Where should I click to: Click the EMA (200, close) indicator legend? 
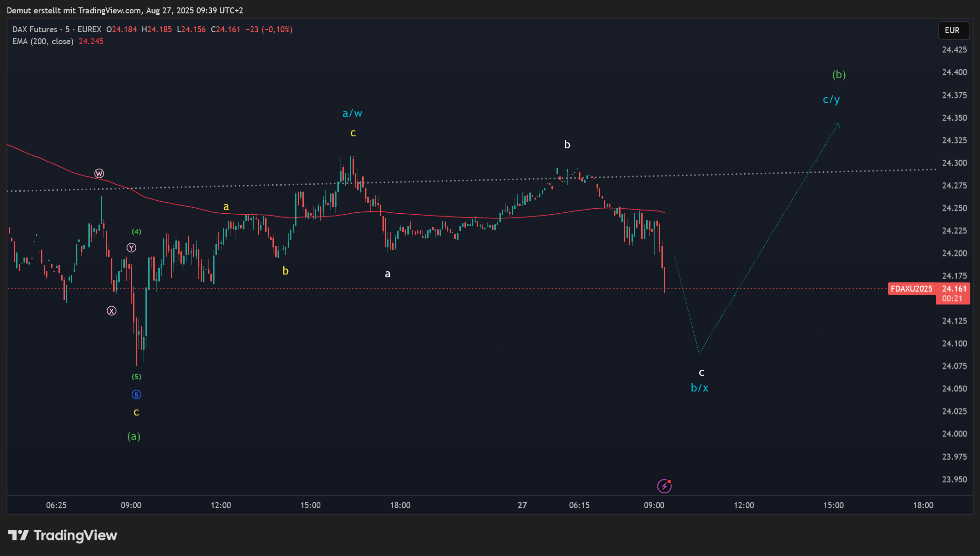43,41
